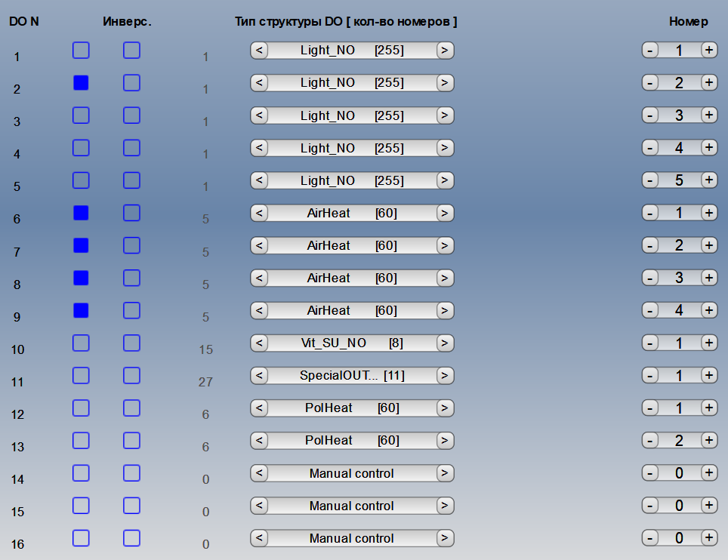Select next structure type for DO 15
The image size is (728, 560).
[446, 506]
